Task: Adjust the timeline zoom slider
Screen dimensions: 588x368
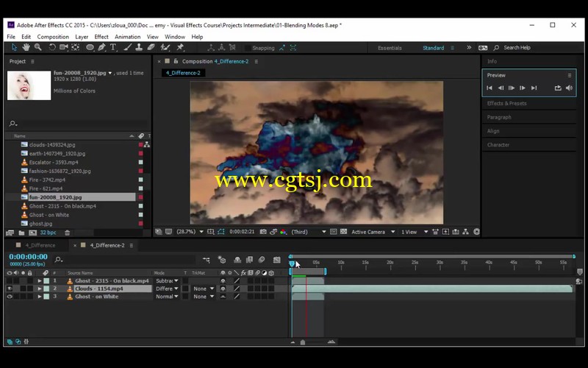Action: (303, 342)
